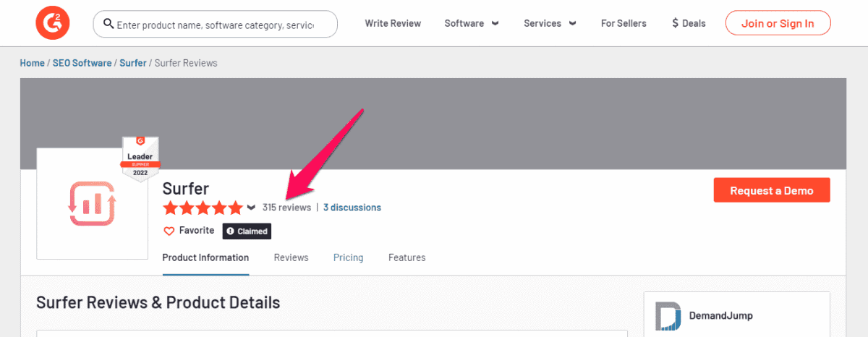Click the heart Favorite icon
The image size is (868, 337).
(x=169, y=231)
